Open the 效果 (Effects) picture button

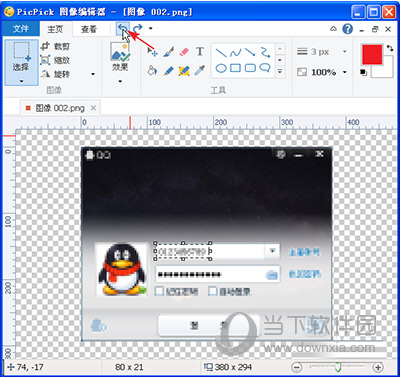point(120,57)
